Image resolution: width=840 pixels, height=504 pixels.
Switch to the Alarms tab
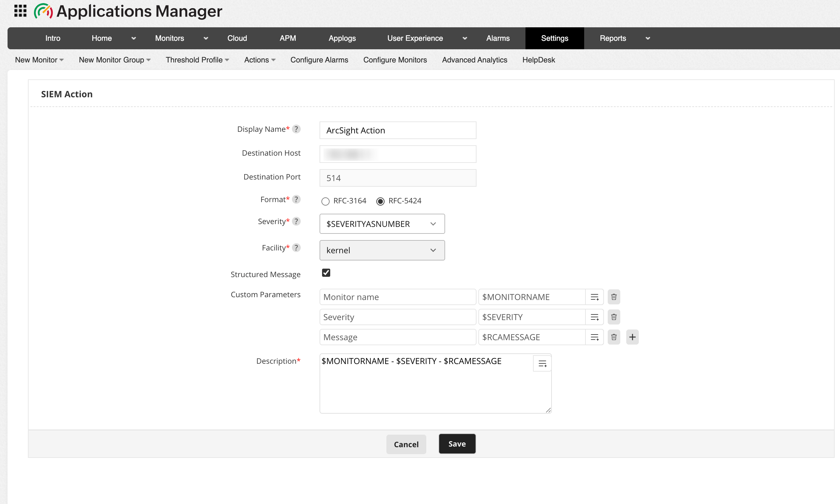coord(498,38)
